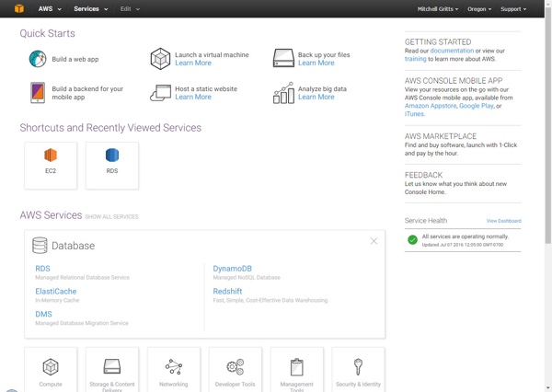Screen dimensions: 552x392
Task: Open the AWS dropdown menu
Action: click(x=50, y=9)
